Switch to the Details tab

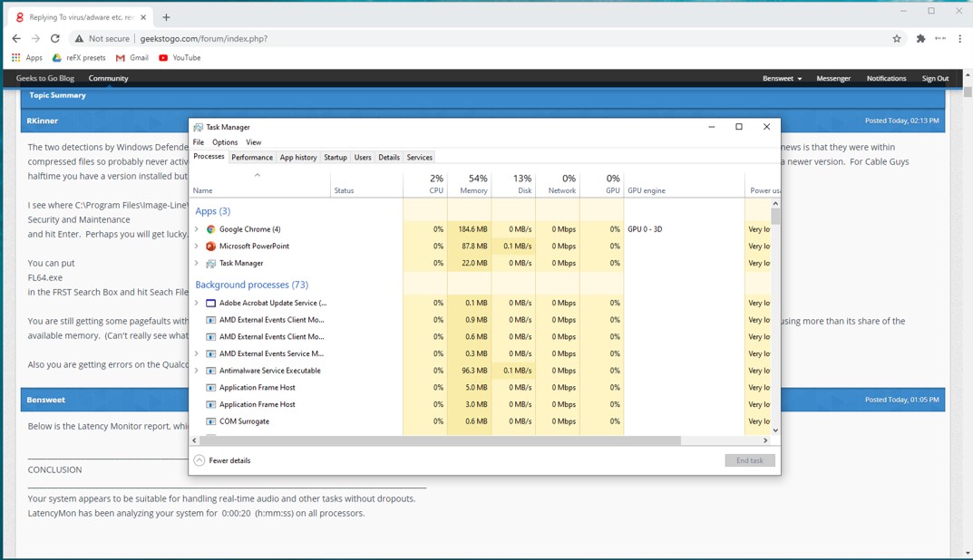[x=389, y=158]
